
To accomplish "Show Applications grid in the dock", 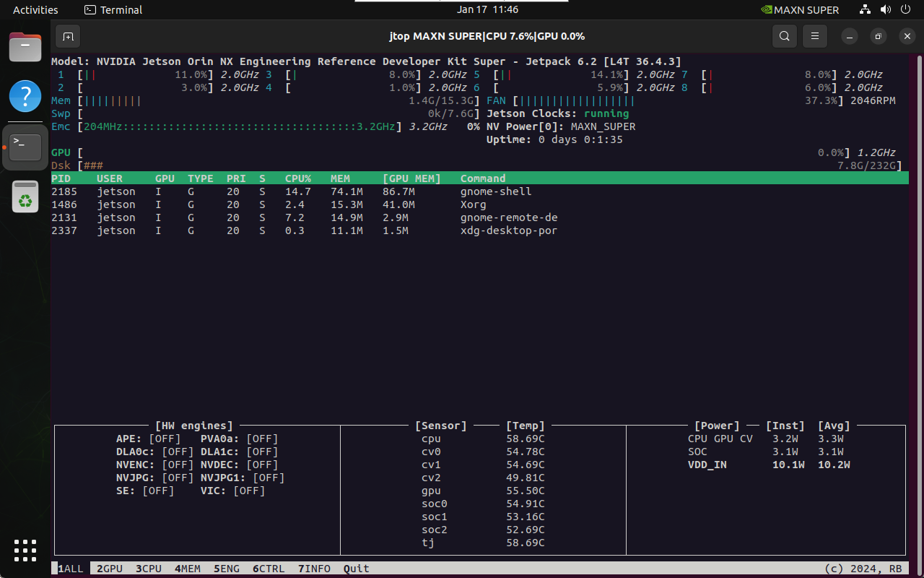I will click(x=25, y=551).
